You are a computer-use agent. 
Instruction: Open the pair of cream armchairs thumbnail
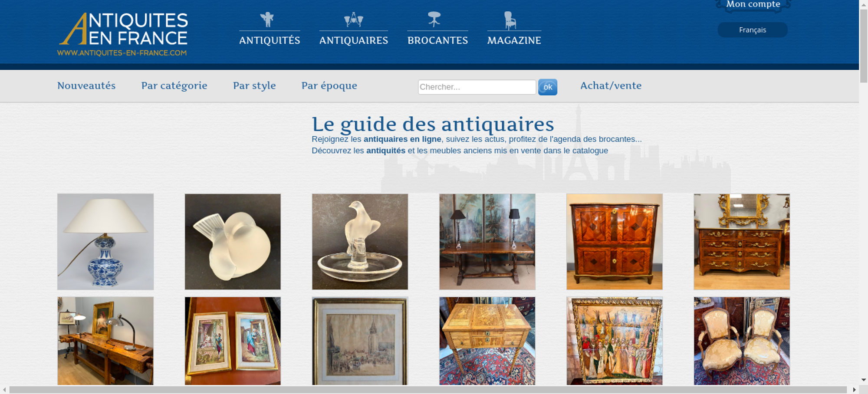tap(742, 341)
